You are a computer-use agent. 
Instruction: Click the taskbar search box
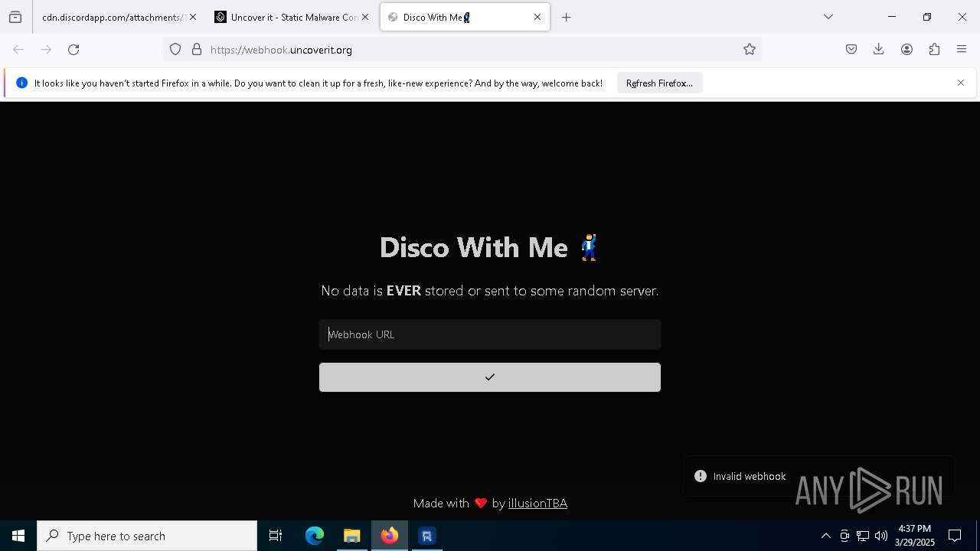147,536
